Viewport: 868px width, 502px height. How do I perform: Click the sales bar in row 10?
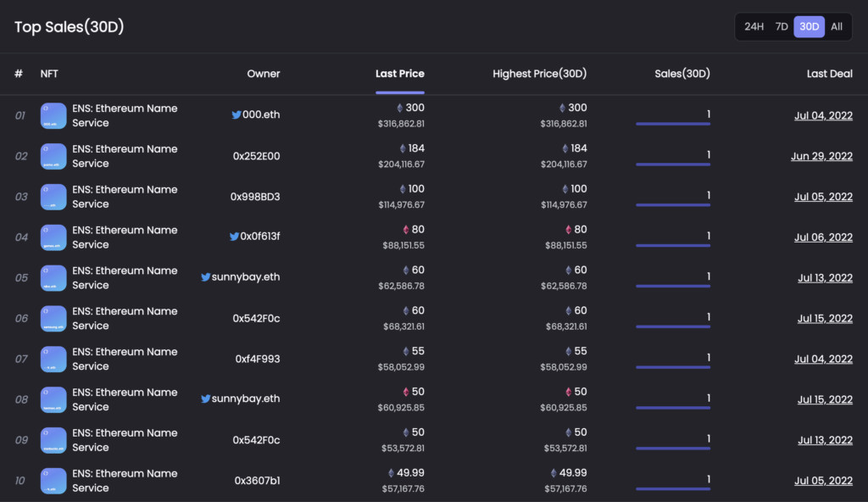[x=673, y=488]
